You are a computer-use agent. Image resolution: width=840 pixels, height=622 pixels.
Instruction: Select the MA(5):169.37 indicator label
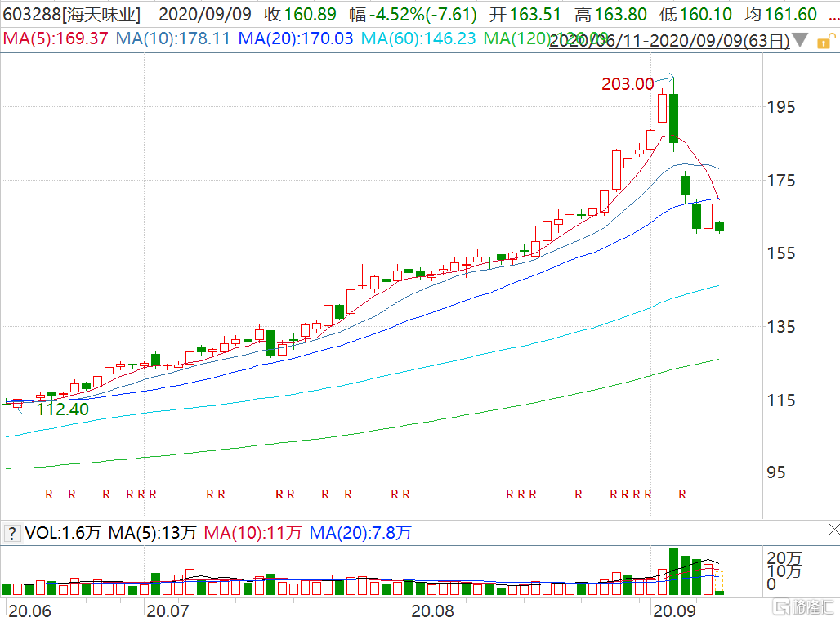tap(56, 38)
